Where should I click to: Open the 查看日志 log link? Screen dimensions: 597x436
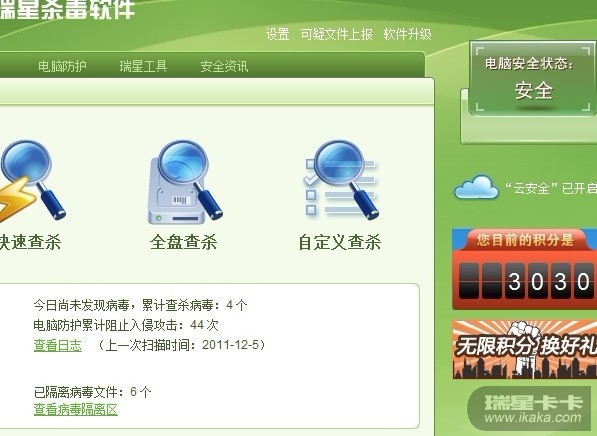[57, 345]
